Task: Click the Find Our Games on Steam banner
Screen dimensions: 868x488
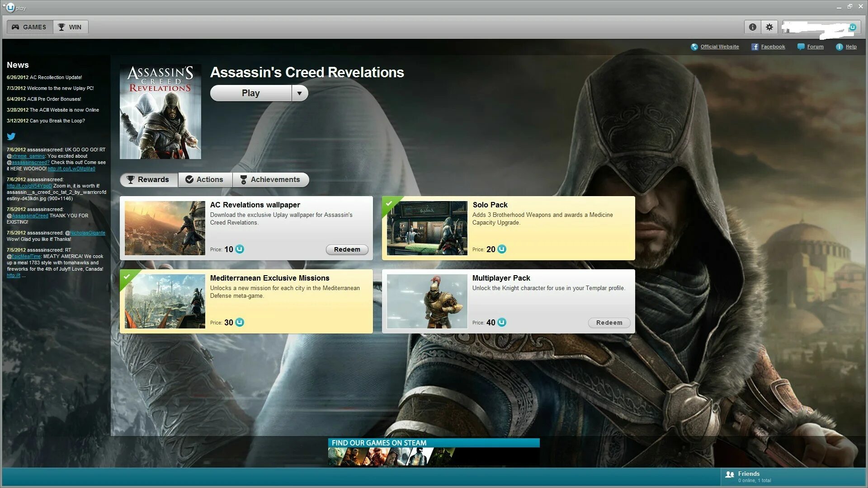Action: pos(434,452)
